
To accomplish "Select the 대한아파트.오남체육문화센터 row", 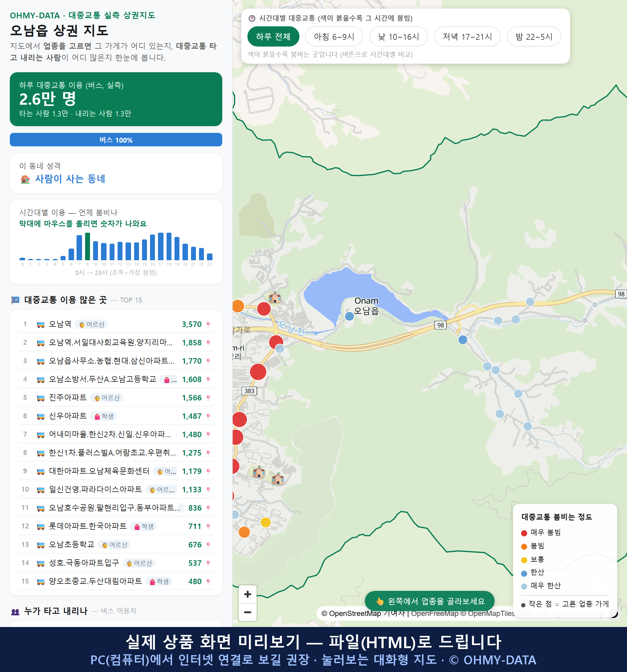I will pyautogui.click(x=116, y=471).
